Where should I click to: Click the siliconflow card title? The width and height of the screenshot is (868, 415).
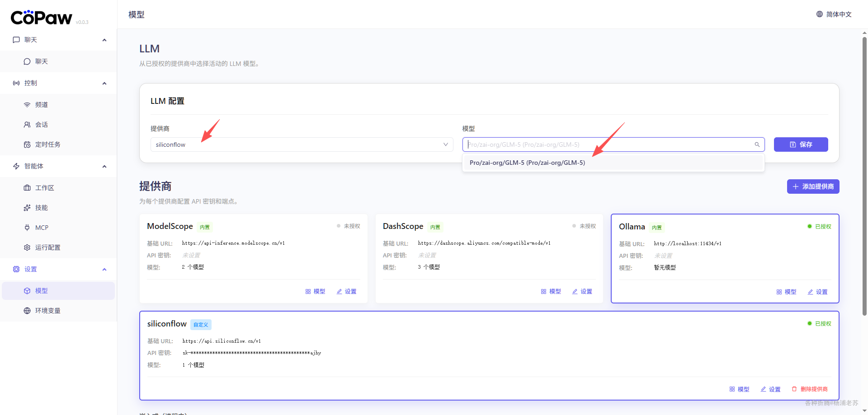tap(167, 324)
